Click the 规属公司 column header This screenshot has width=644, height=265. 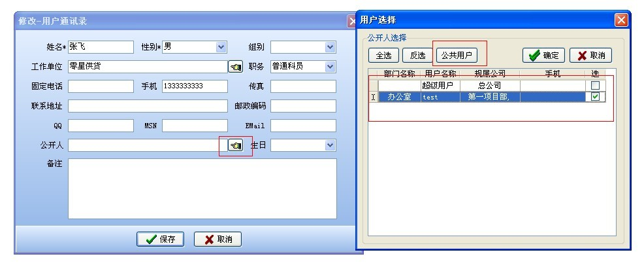coord(490,74)
